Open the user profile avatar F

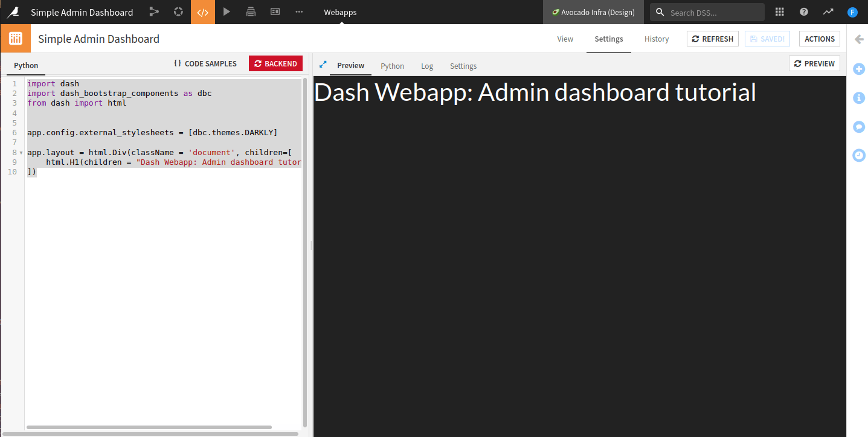[x=852, y=12]
